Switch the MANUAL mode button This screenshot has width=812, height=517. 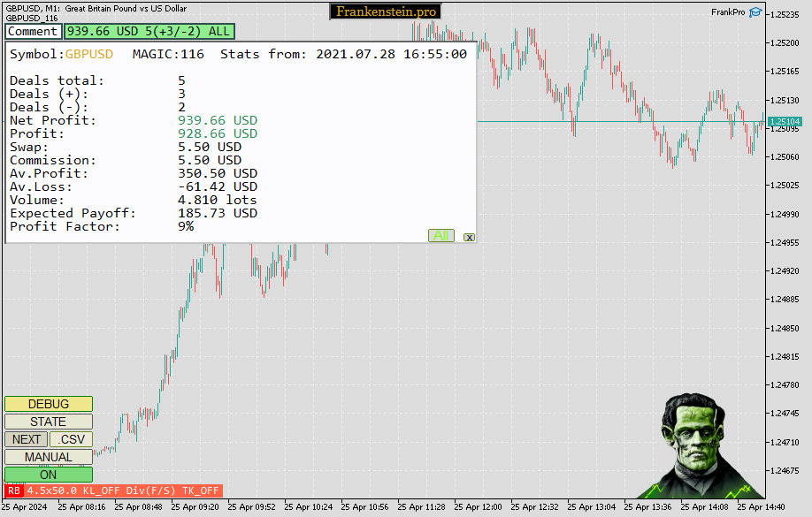(49, 457)
